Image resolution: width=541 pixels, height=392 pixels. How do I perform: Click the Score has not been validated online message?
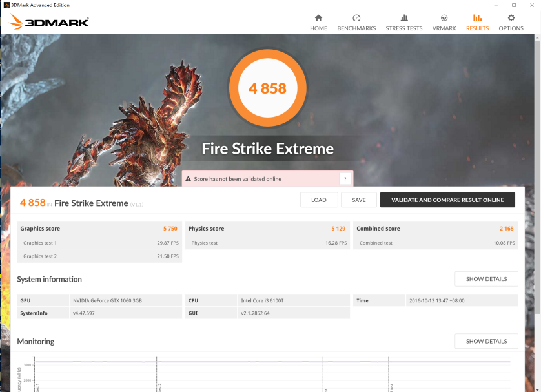pos(238,179)
